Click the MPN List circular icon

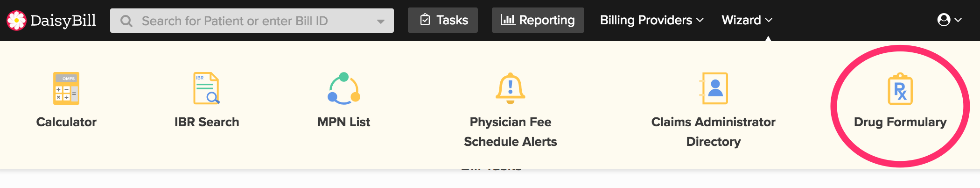click(x=344, y=88)
